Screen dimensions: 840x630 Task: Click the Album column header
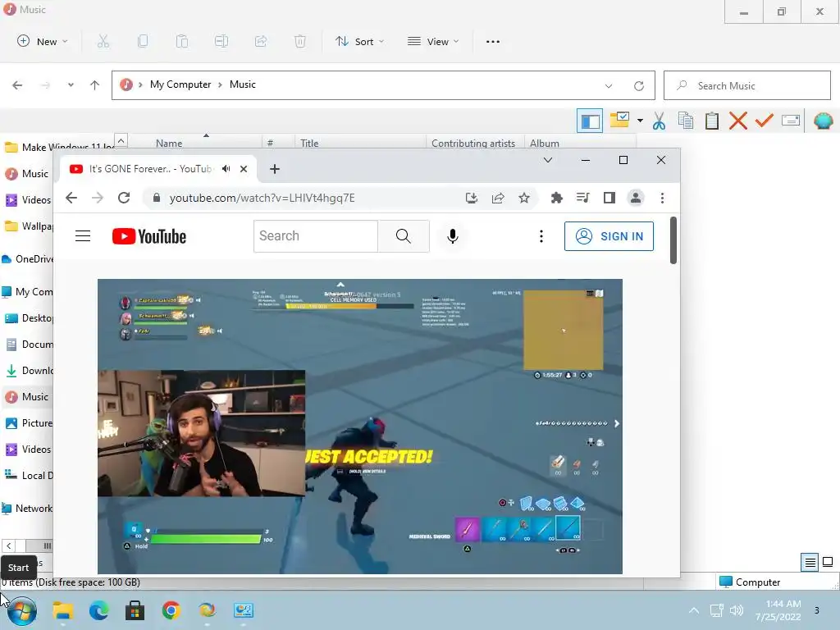tap(545, 143)
